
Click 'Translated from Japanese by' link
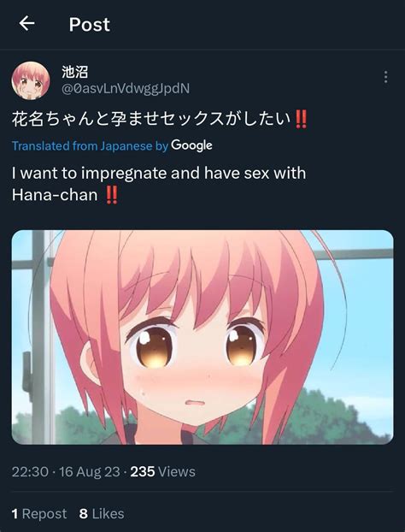coord(91,146)
